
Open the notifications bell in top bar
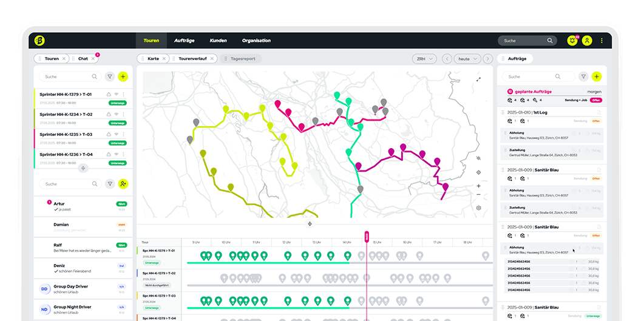572,41
